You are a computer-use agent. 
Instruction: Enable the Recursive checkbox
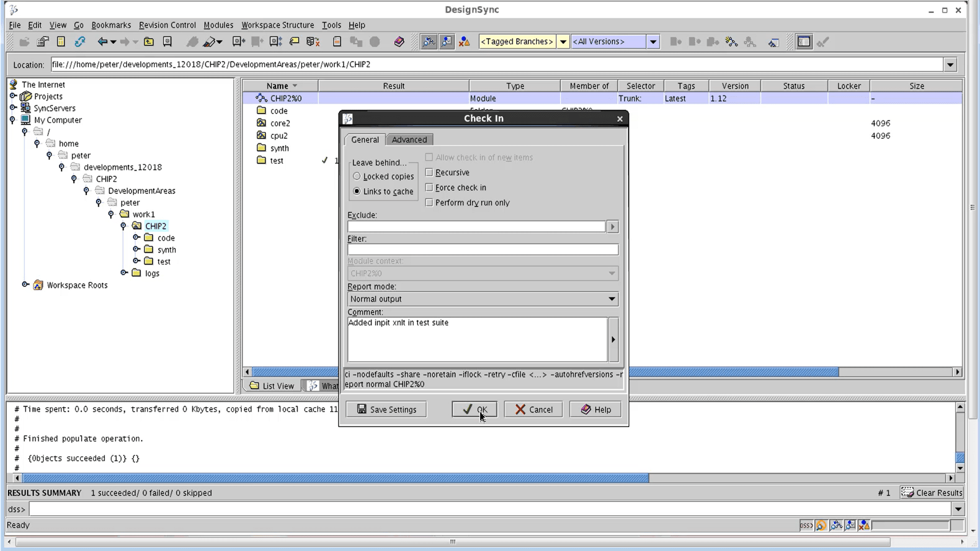[429, 172]
